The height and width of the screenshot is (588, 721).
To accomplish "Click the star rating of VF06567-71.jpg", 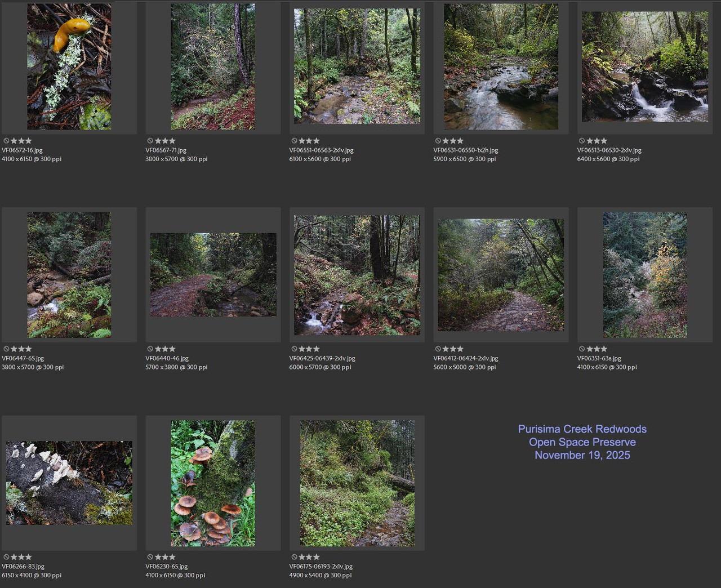I will point(165,141).
